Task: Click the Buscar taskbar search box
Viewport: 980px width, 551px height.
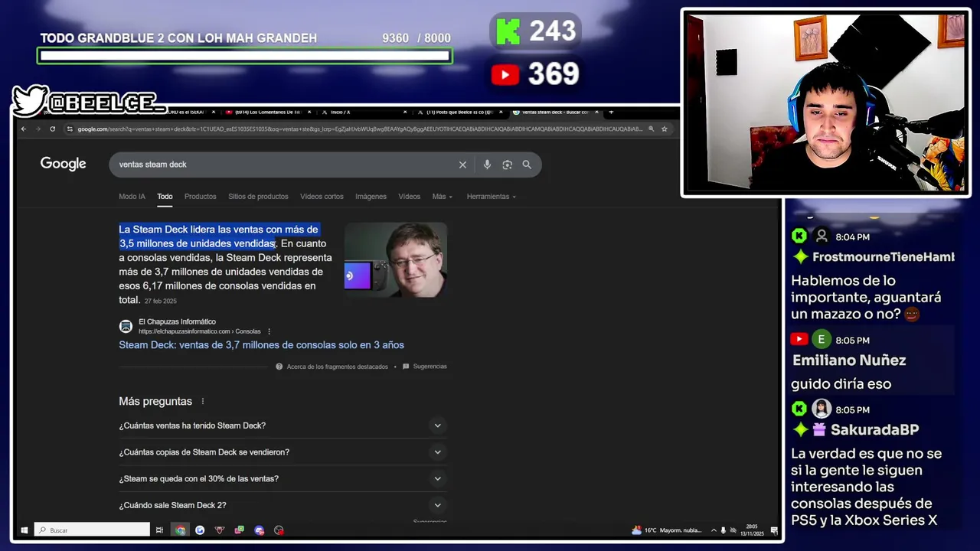Action: 92,530
